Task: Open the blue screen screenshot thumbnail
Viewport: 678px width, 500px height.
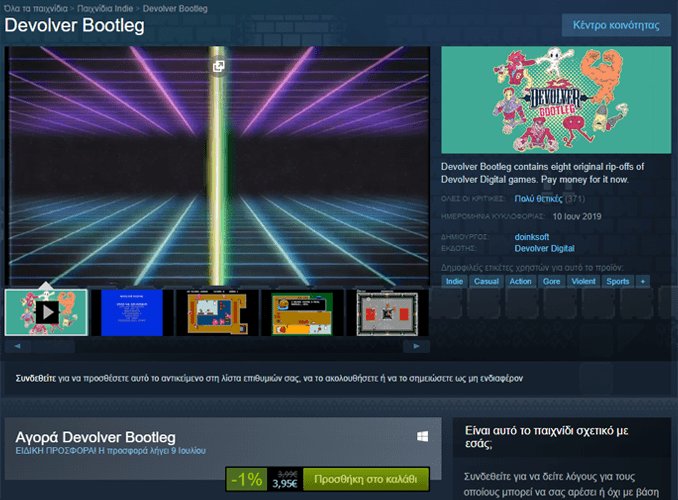Action: pyautogui.click(x=132, y=313)
